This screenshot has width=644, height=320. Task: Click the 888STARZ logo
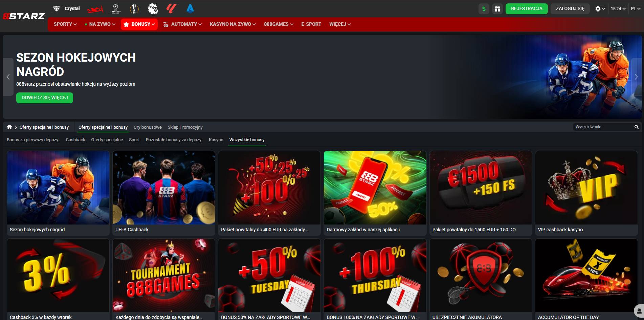[x=24, y=16]
